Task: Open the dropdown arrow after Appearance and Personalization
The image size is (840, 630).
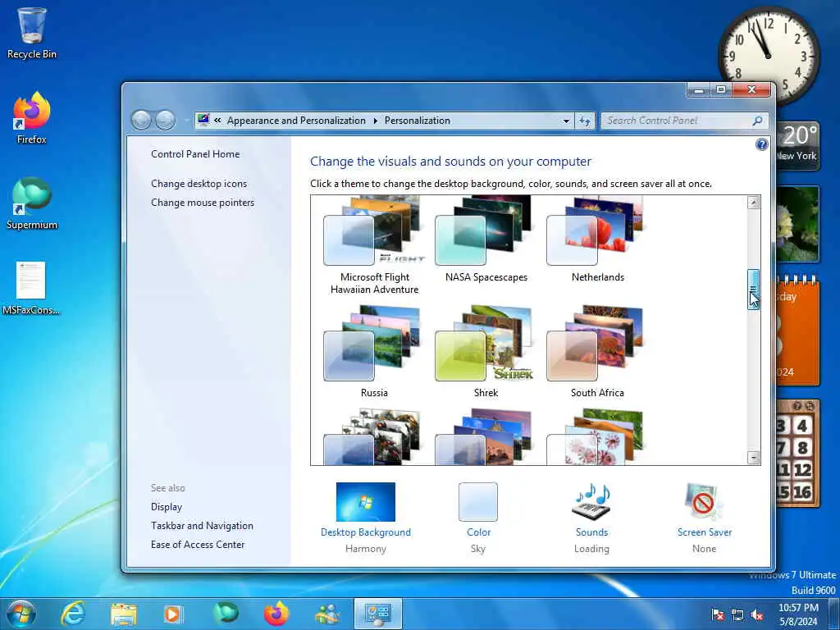Action: click(375, 121)
